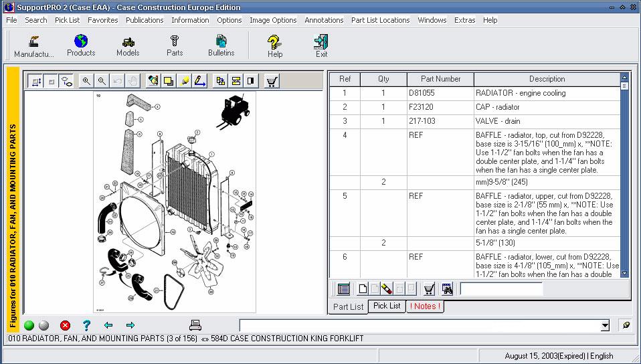Go to previous figure with left arrow
This screenshot has height=364, width=641.
point(108,326)
